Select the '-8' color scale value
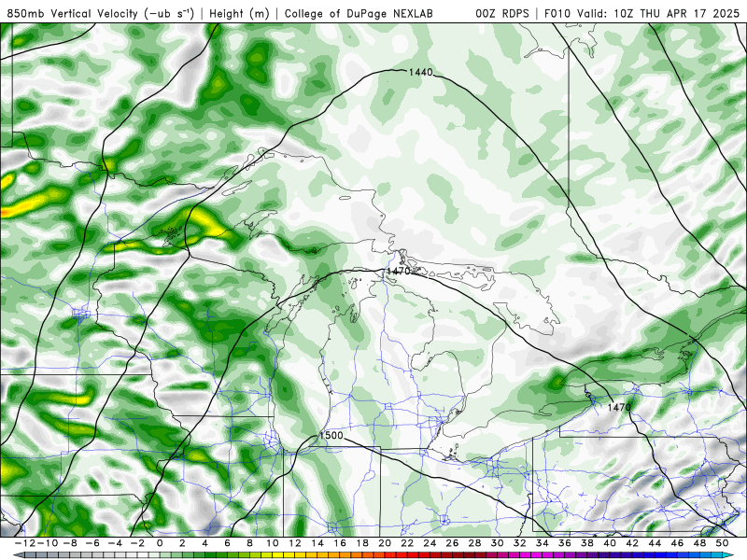The width and height of the screenshot is (747, 560). (70, 543)
